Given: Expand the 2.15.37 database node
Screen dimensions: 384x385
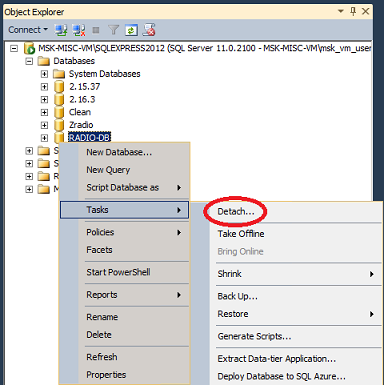Looking at the screenshot, I should coord(44,87).
